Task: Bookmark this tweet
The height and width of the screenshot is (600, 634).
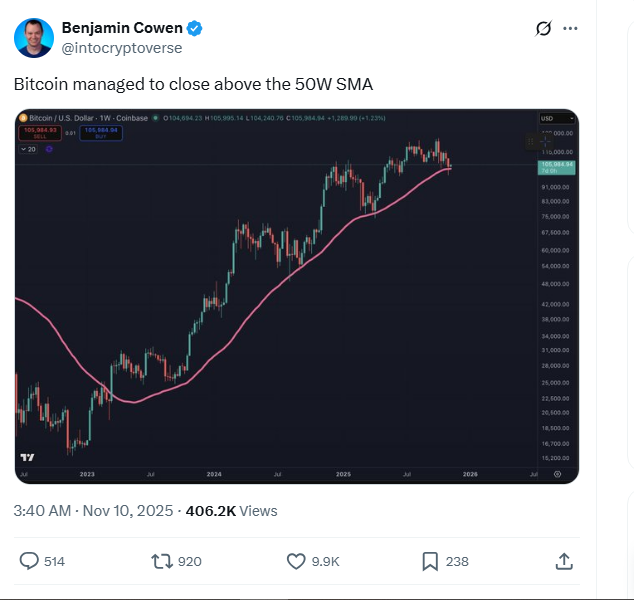Action: [430, 561]
